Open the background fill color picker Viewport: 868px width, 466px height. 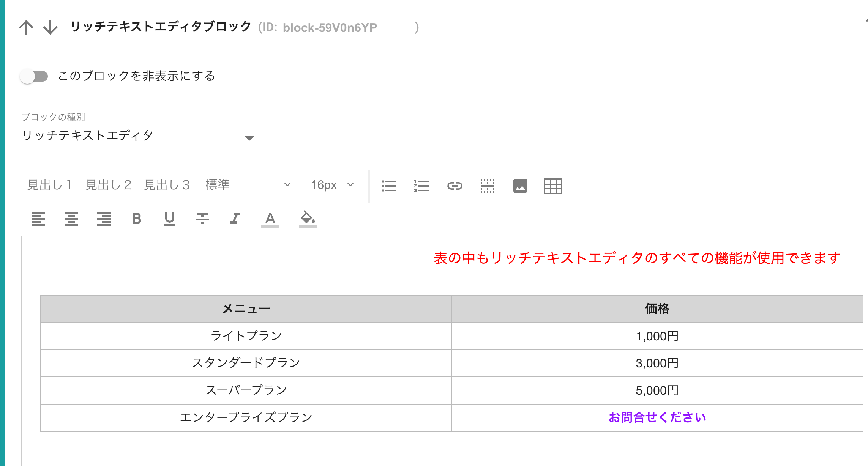[308, 219]
